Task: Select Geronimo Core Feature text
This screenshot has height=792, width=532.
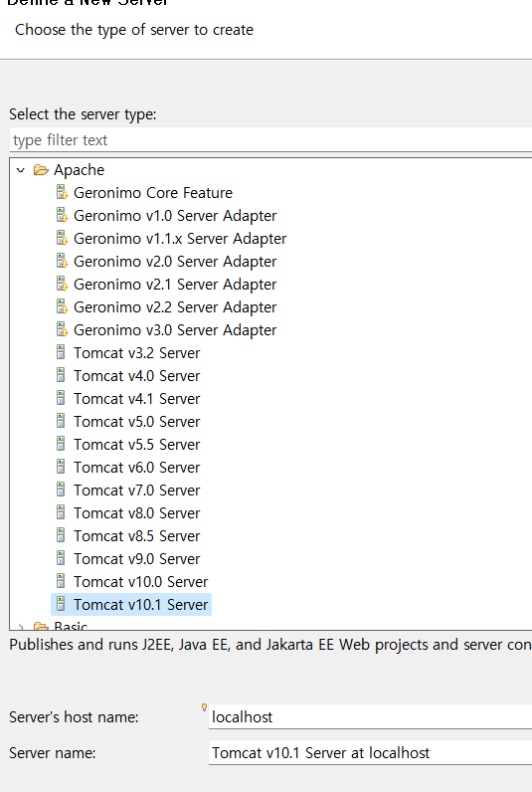Action: click(x=153, y=193)
